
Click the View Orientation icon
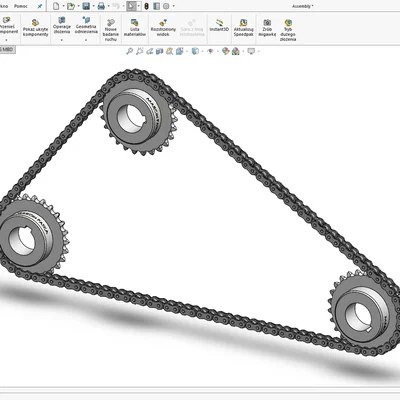(179, 51)
